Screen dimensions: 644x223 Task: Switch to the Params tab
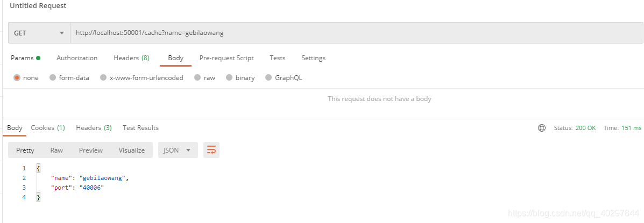point(25,58)
